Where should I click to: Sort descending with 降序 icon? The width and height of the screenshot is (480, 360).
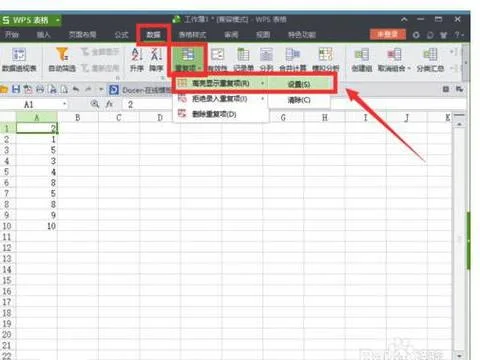tap(156, 59)
